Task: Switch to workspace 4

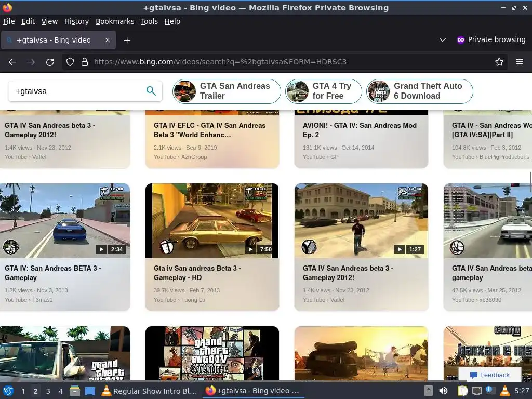Action: 61,391
